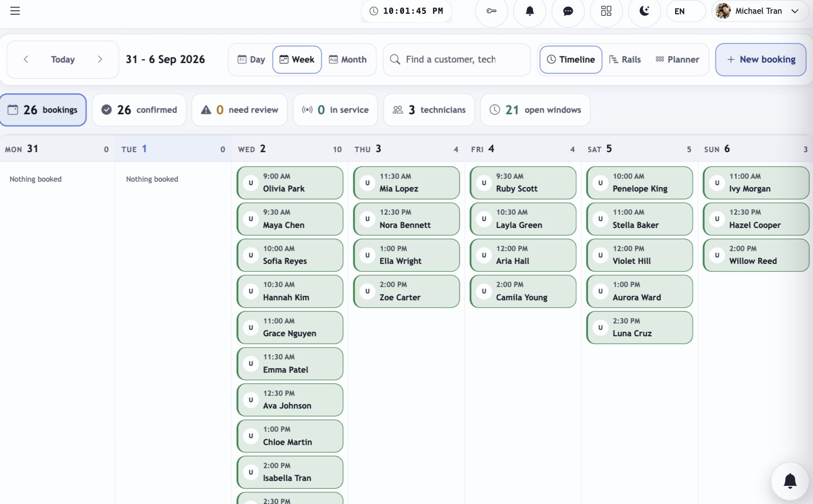Open notifications bell in top bar

529,11
